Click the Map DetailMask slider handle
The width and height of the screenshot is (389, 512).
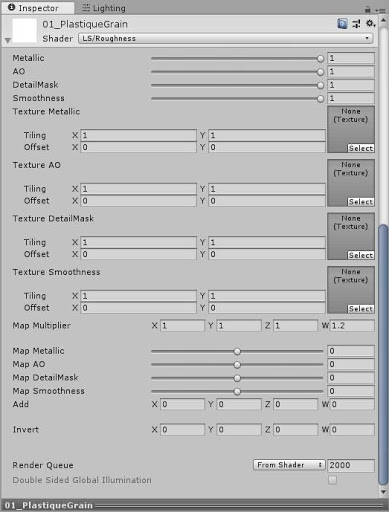point(237,378)
